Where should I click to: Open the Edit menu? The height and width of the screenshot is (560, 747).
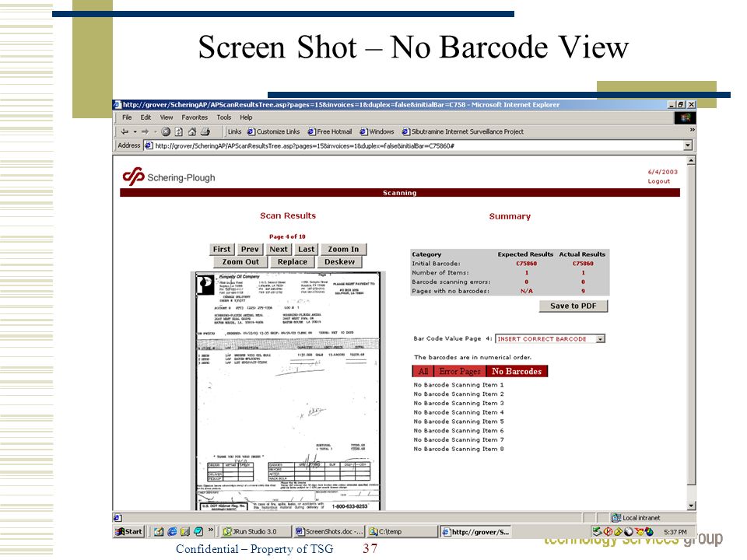click(x=146, y=117)
